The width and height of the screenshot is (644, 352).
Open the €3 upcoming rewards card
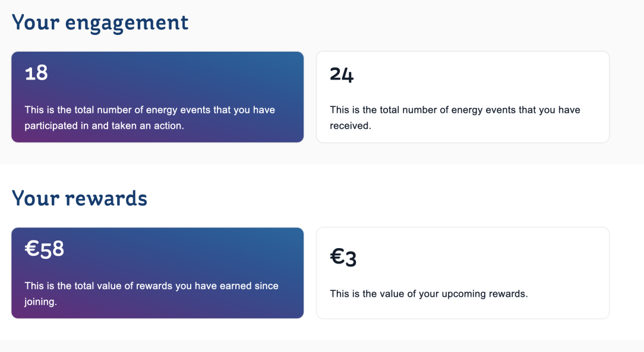point(463,273)
